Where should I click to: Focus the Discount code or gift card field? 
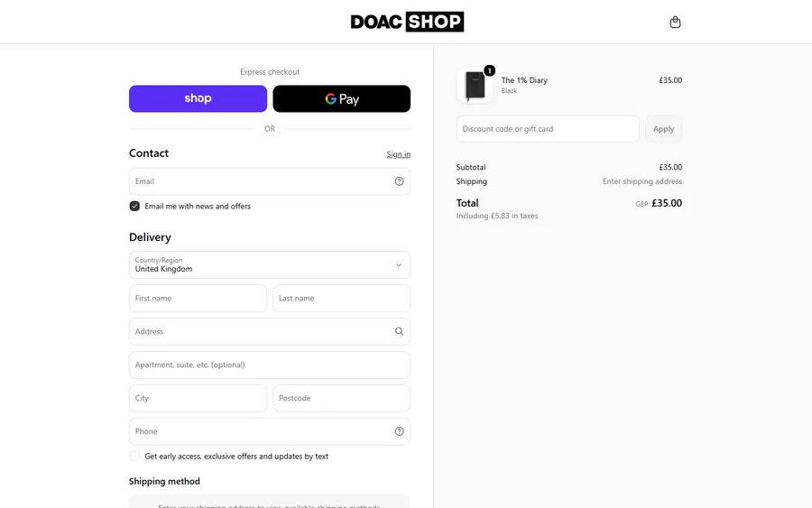[548, 129]
